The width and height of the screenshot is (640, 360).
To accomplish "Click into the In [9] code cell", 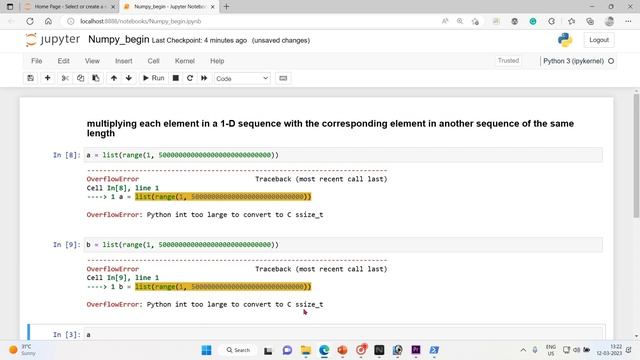I will pyautogui.click(x=343, y=245).
